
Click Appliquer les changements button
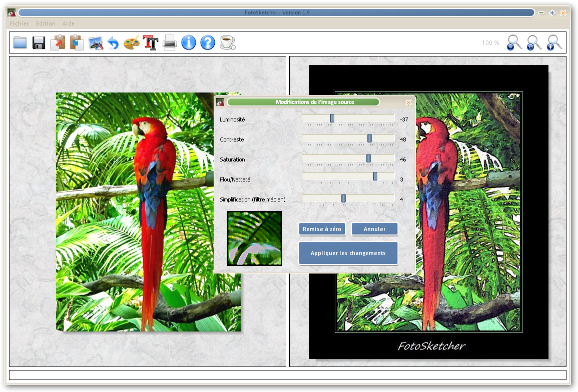tap(348, 253)
